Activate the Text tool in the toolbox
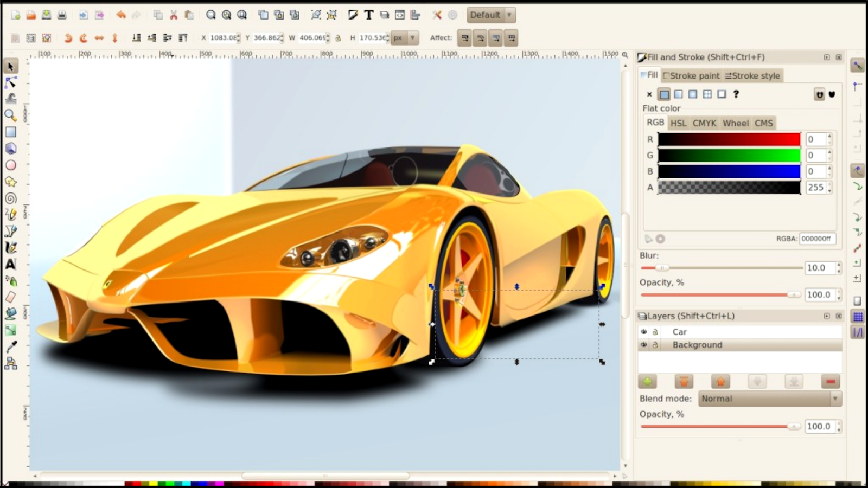Viewport: 868px width, 488px height. pos(10,264)
